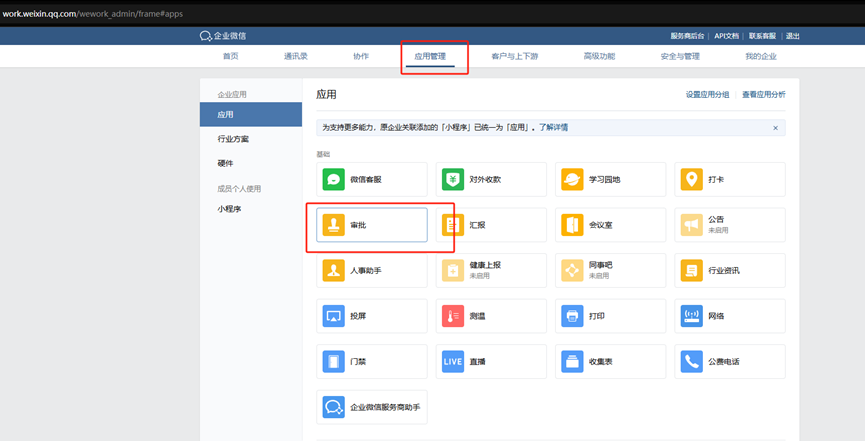Select the 打卡 location pin icon
Viewport: 865px width, 441px height.
pos(691,180)
